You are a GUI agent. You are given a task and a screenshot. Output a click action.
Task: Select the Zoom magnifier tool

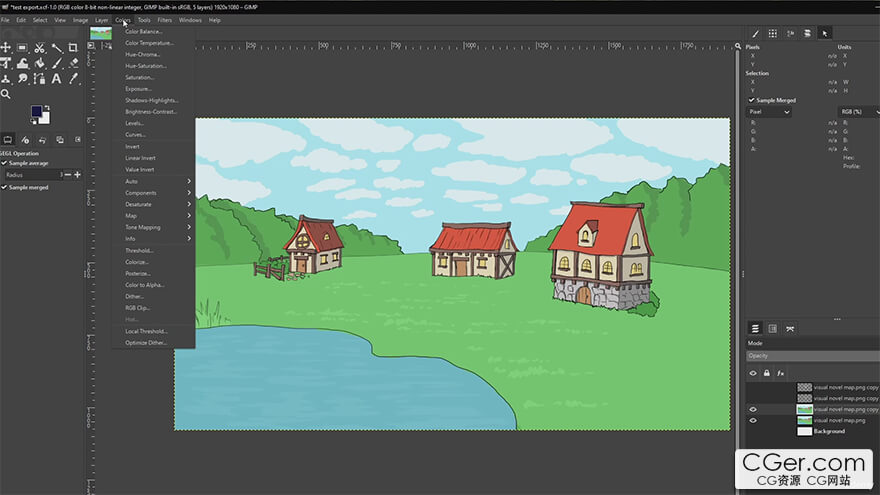pyautogui.click(x=6, y=94)
